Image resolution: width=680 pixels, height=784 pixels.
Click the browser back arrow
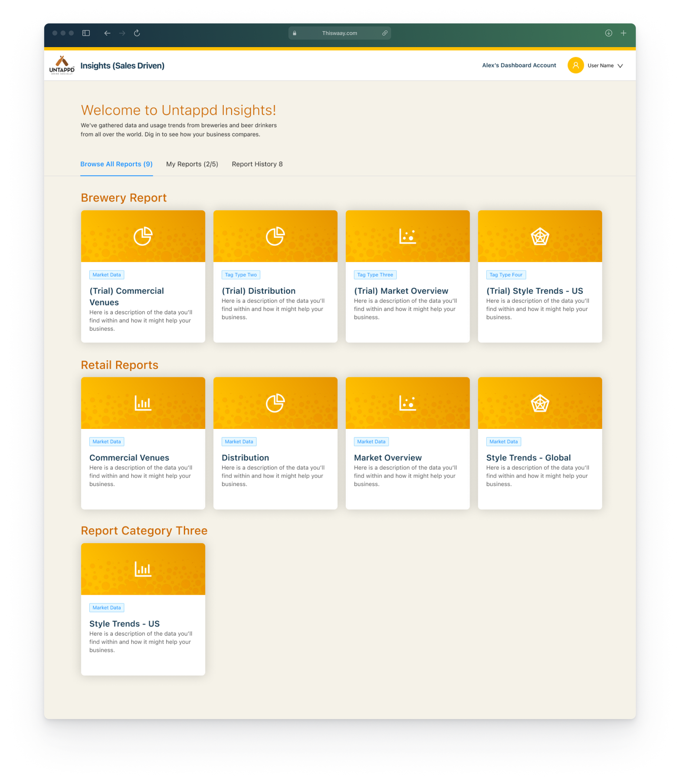tap(107, 33)
